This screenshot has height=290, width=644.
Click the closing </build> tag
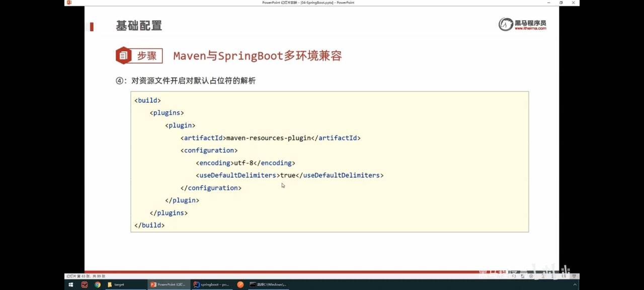149,225
